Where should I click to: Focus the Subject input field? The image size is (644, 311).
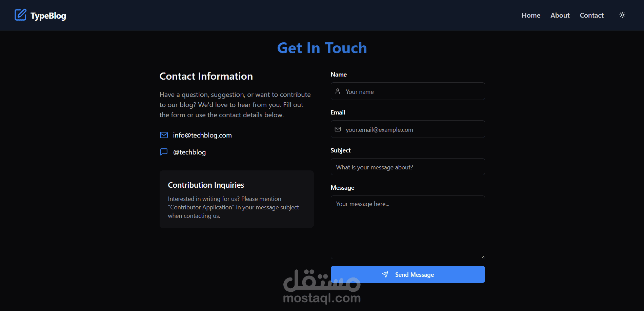408,167
